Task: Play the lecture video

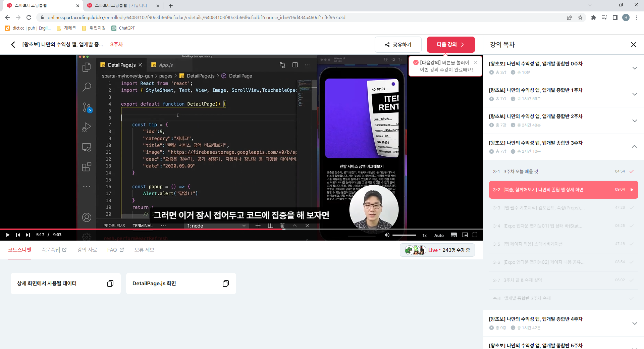Action: click(7, 235)
